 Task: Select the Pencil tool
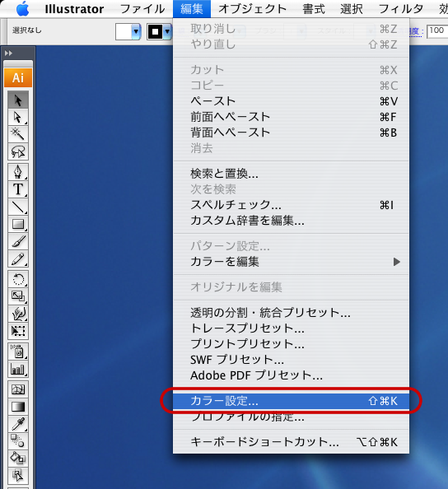[18, 258]
